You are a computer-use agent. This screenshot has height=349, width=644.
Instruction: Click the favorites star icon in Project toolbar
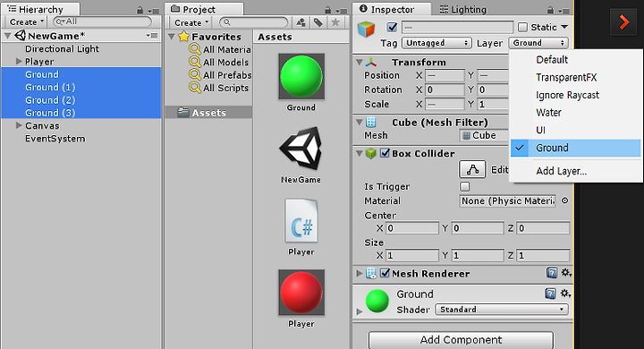pyautogui.click(x=335, y=22)
